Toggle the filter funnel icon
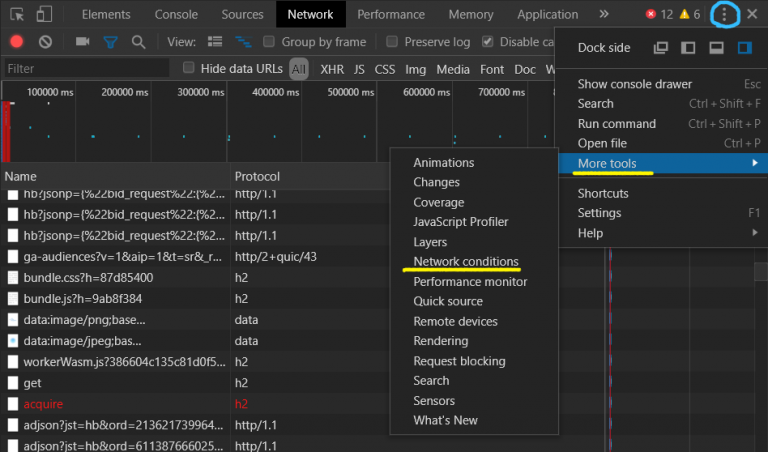768x452 pixels. pyautogui.click(x=110, y=42)
